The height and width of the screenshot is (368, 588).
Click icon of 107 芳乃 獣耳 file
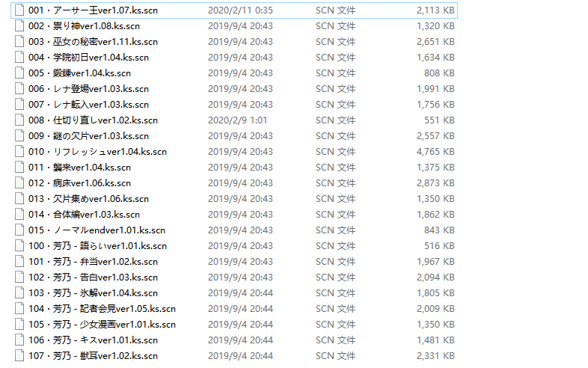(19, 355)
